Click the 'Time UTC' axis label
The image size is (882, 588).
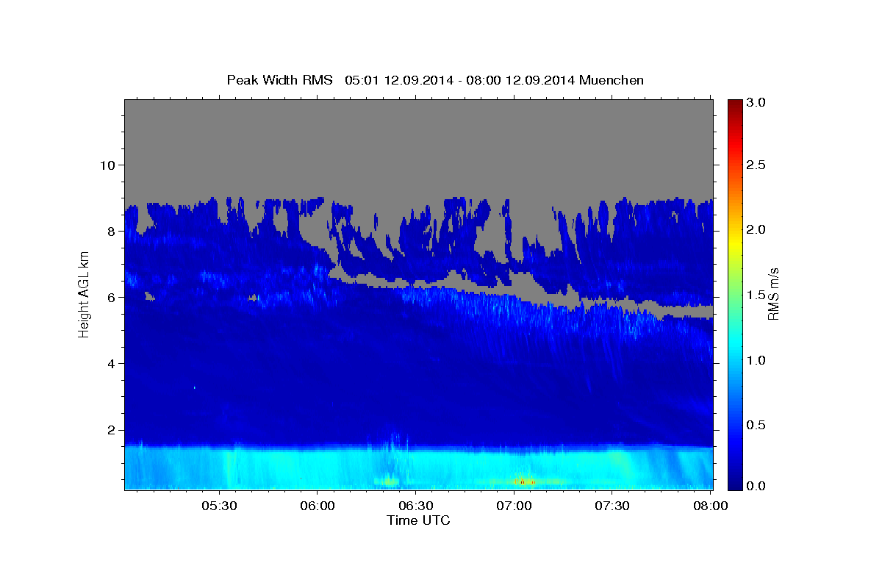click(418, 520)
